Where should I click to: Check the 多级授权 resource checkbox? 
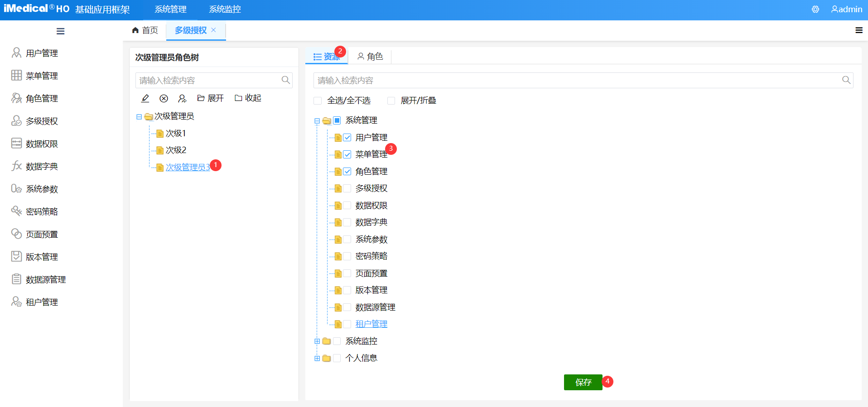pyautogui.click(x=347, y=188)
